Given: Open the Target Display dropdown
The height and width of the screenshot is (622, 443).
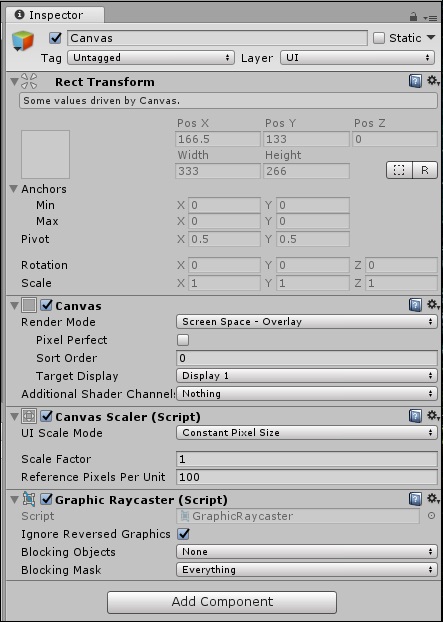Looking at the screenshot, I should coord(307,376).
